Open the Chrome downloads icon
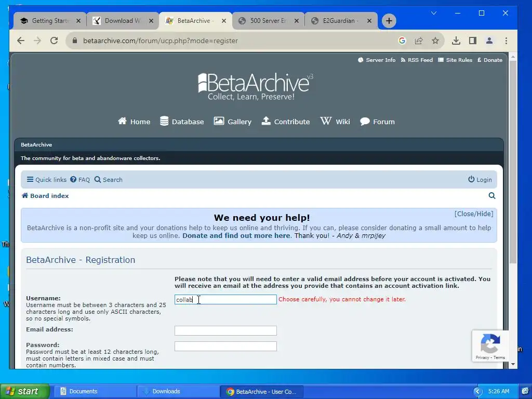Viewport: 532px width, 399px height. [x=456, y=41]
